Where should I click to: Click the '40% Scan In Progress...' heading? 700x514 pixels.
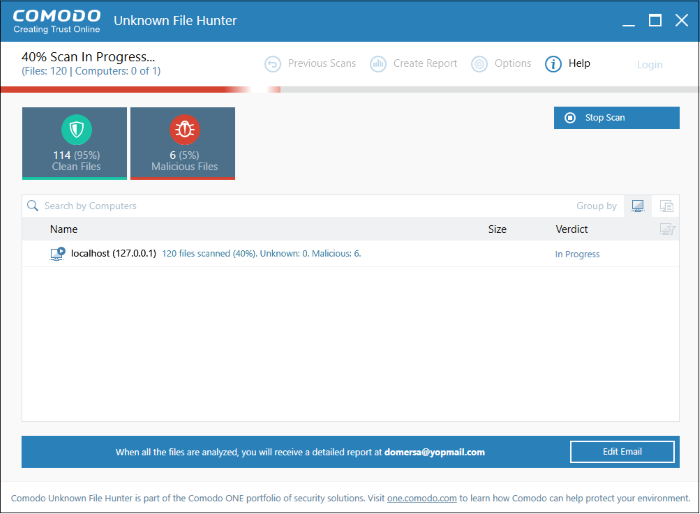tap(88, 57)
